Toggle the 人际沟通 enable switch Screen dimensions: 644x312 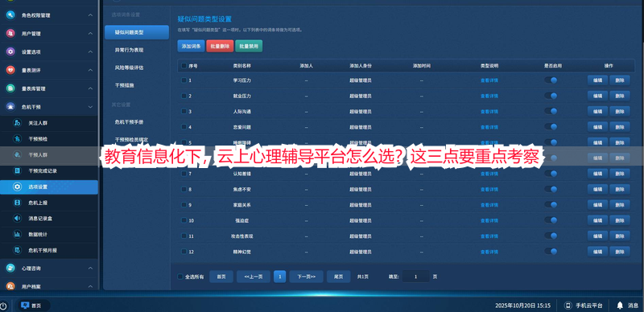point(551,111)
